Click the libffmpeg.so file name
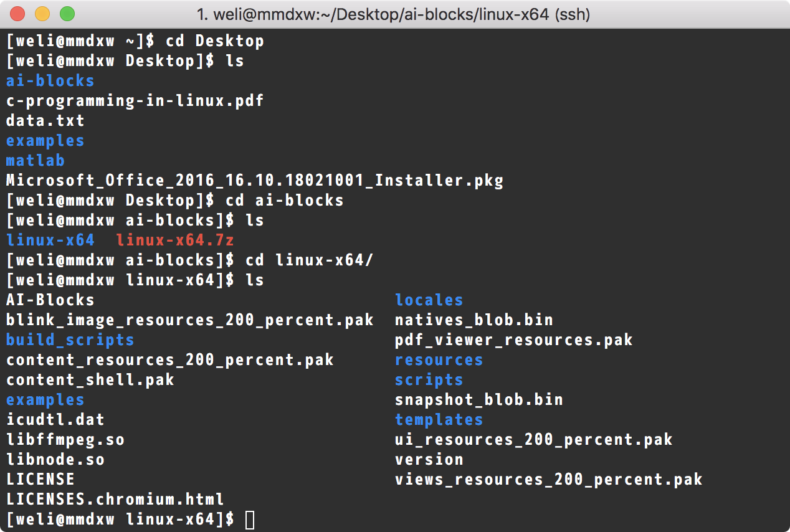 [x=65, y=440]
